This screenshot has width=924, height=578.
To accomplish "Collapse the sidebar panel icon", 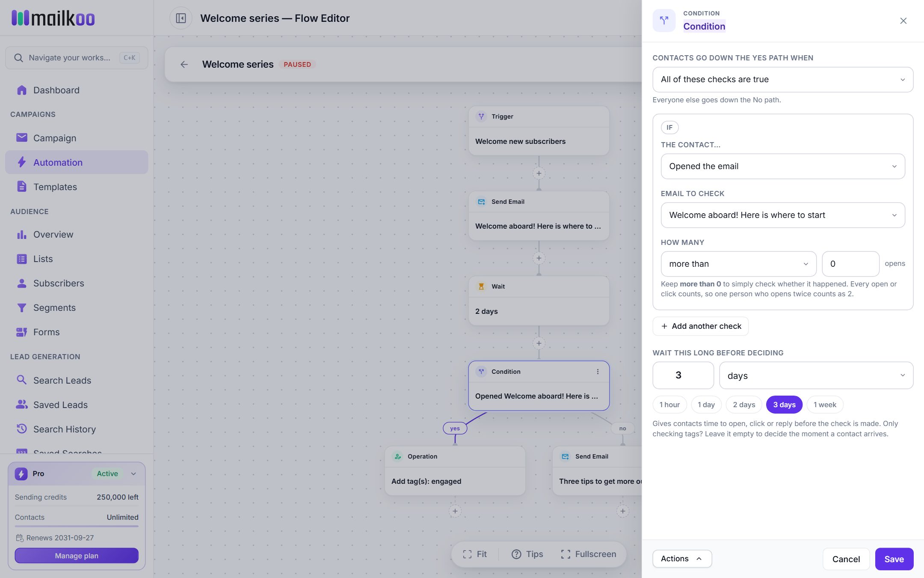I will point(181,18).
